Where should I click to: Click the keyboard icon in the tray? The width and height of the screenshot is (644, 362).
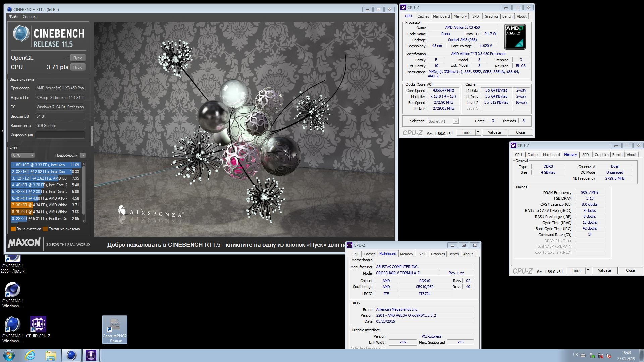point(583,355)
